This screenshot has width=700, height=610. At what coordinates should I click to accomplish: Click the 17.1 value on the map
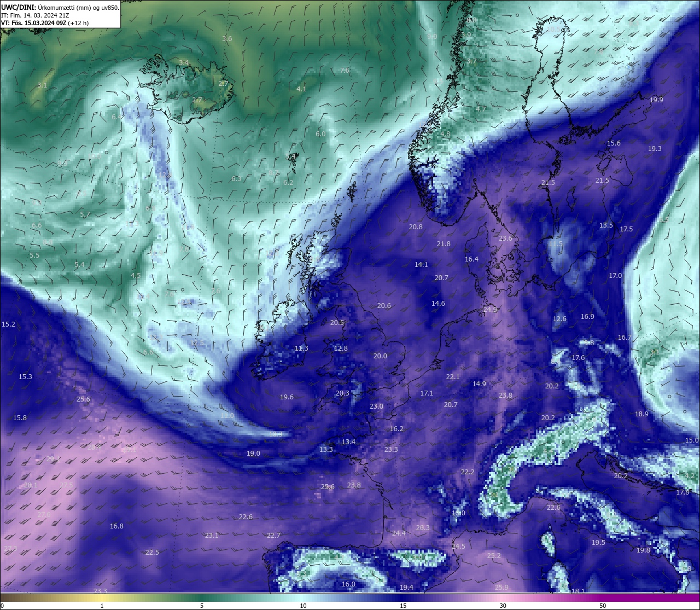(x=427, y=393)
